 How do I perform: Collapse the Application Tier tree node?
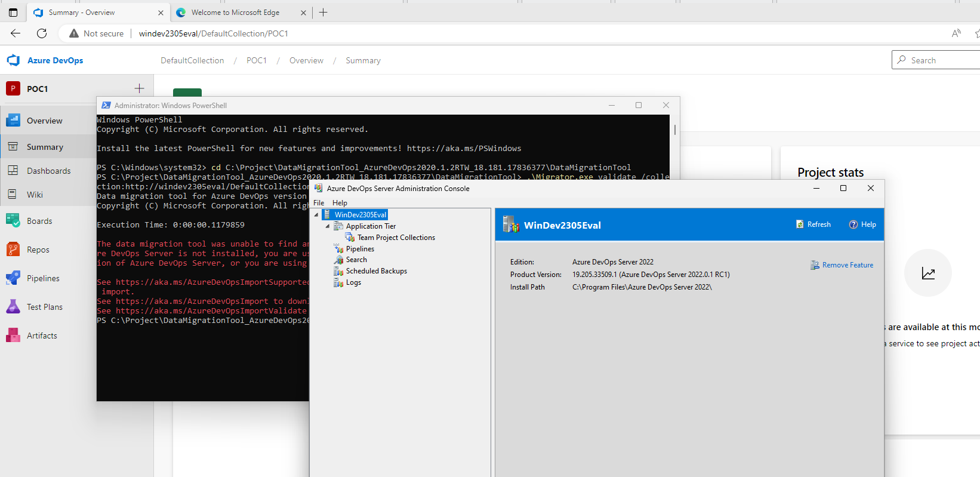pos(328,226)
